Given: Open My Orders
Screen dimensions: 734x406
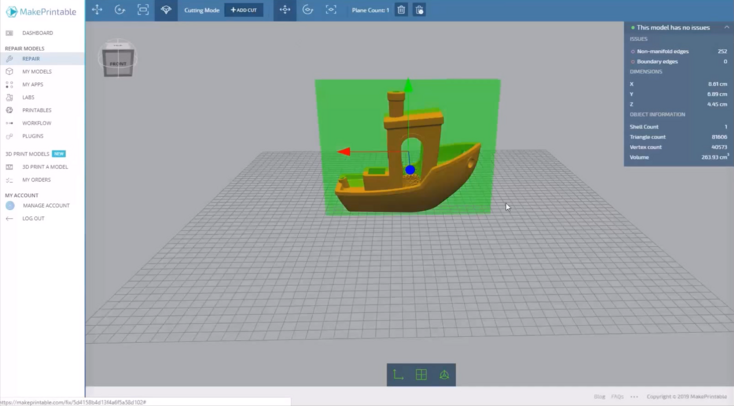Looking at the screenshot, I should (37, 180).
